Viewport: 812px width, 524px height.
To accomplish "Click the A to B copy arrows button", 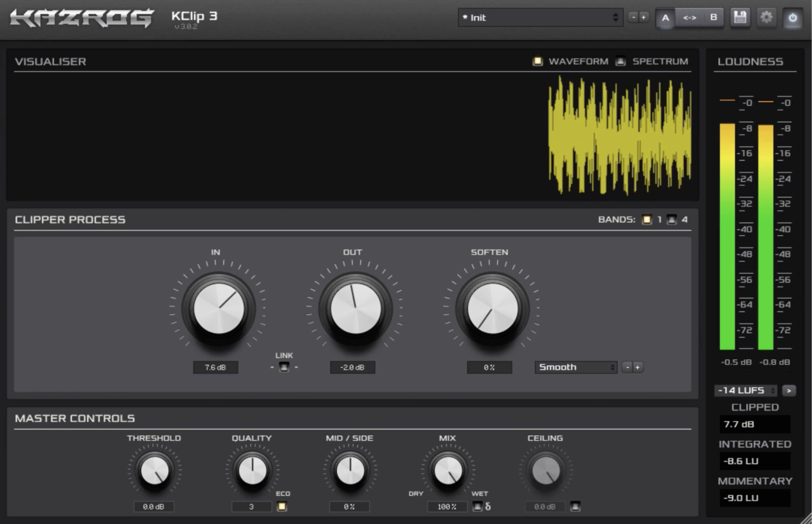I will (x=690, y=18).
